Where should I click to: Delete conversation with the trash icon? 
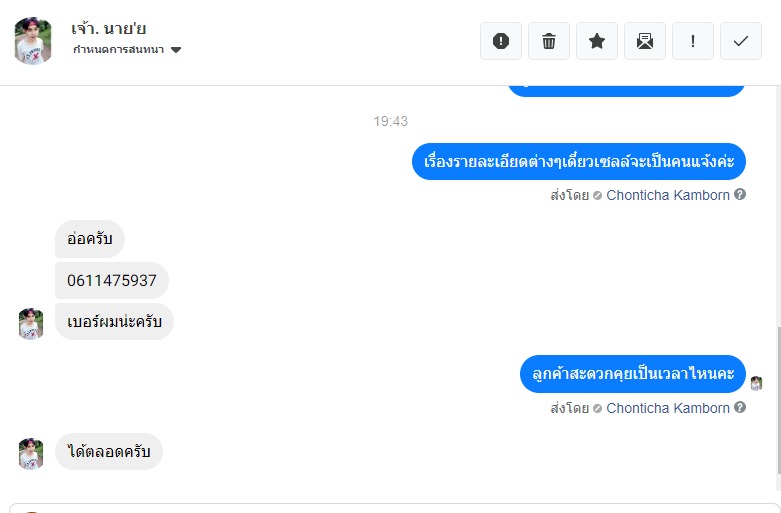point(548,41)
